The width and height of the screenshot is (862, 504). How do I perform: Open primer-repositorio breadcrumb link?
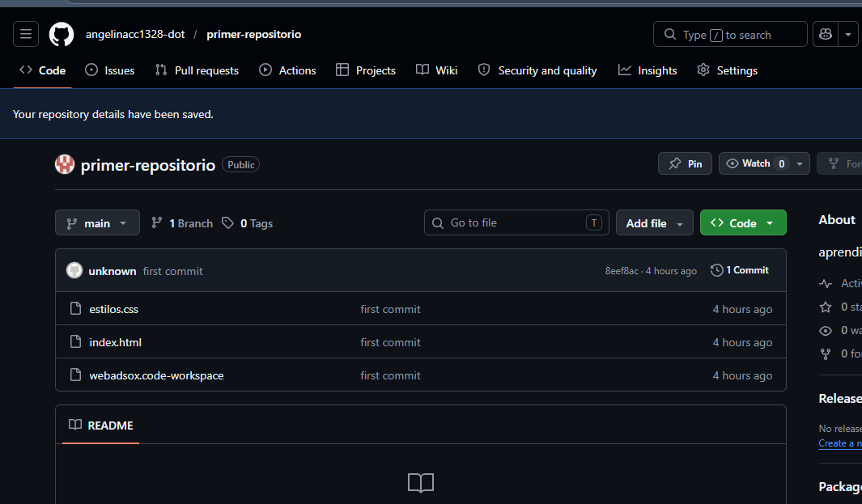(x=254, y=34)
